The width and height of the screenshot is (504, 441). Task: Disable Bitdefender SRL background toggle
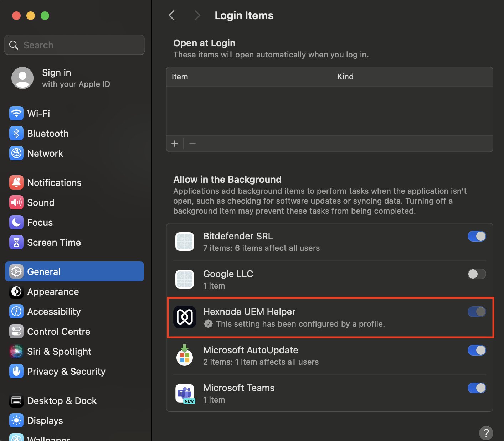(477, 236)
